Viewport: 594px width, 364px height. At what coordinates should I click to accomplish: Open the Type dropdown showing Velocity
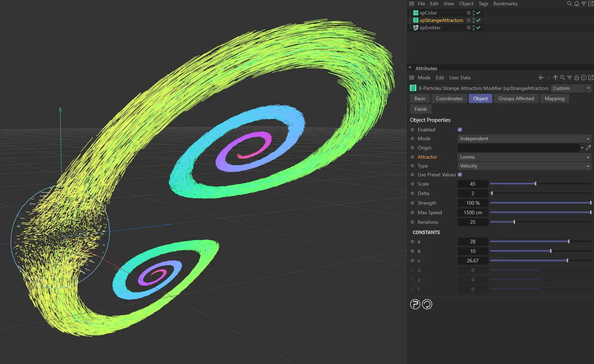pyautogui.click(x=524, y=166)
